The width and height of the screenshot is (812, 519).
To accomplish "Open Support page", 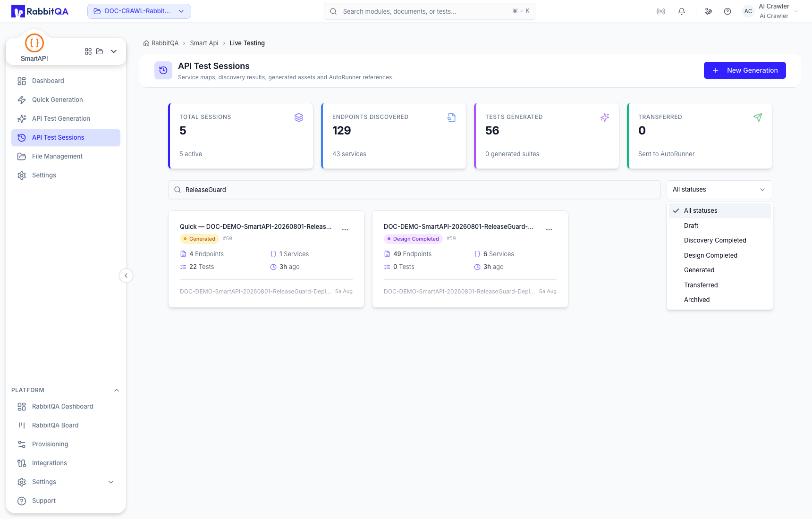I will point(66,501).
